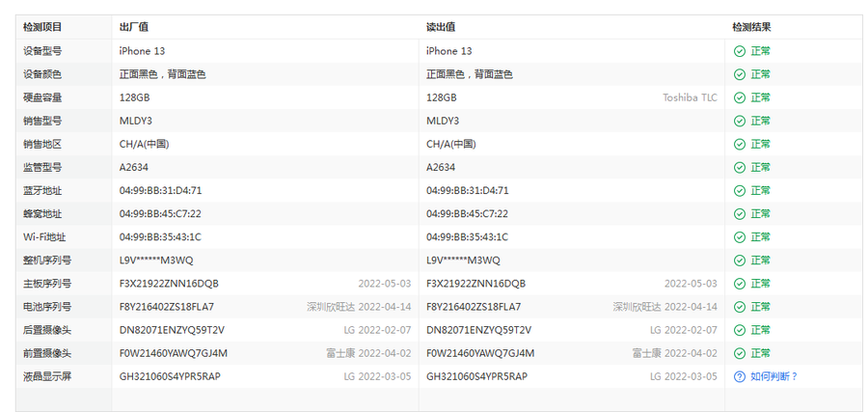Click the 主板序列号 row label

point(47,284)
